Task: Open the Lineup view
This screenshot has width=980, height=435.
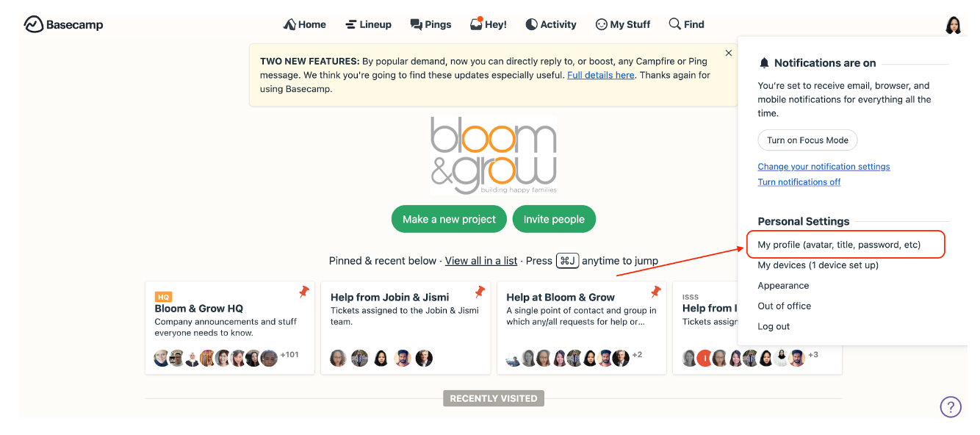Action: coord(368,24)
